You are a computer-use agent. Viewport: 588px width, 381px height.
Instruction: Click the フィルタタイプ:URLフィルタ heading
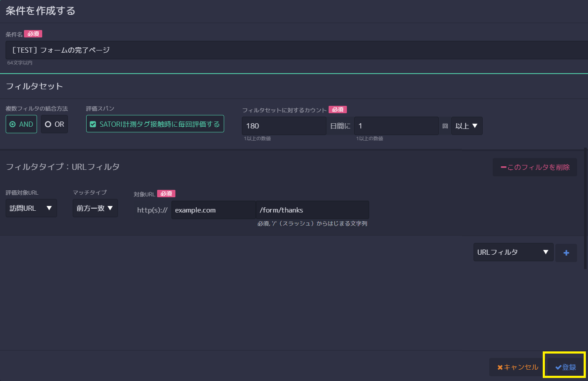click(63, 167)
